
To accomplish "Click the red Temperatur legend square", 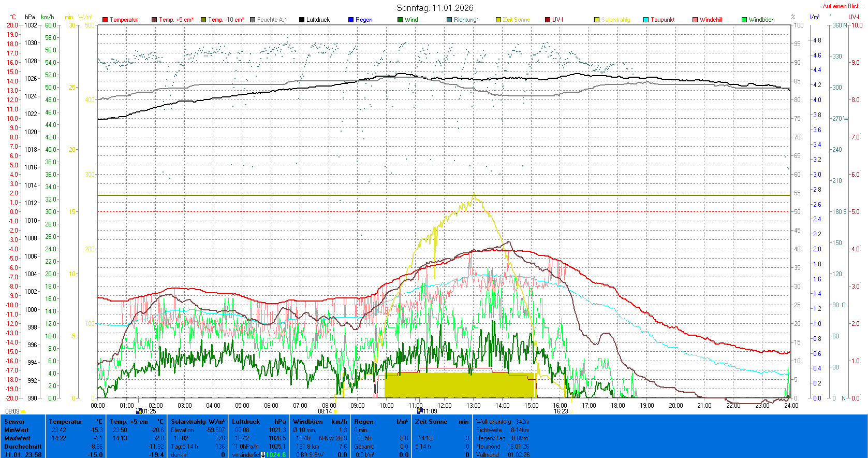I will click(x=105, y=20).
